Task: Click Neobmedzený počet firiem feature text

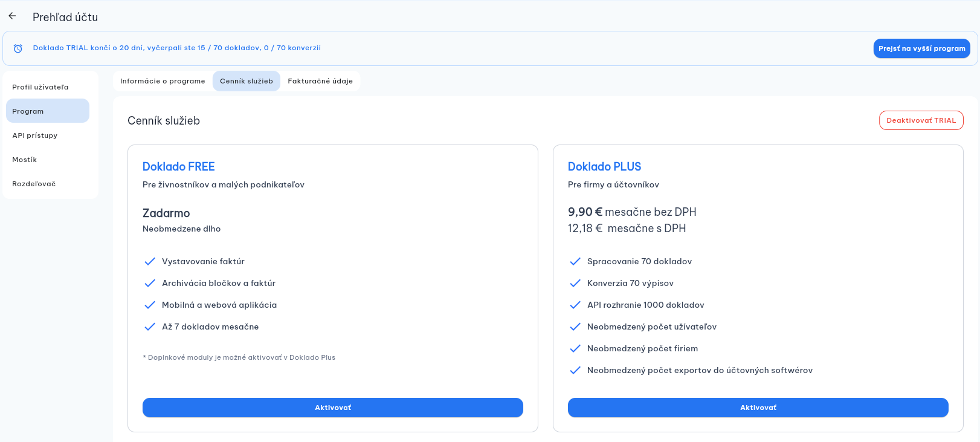Action: [642, 348]
